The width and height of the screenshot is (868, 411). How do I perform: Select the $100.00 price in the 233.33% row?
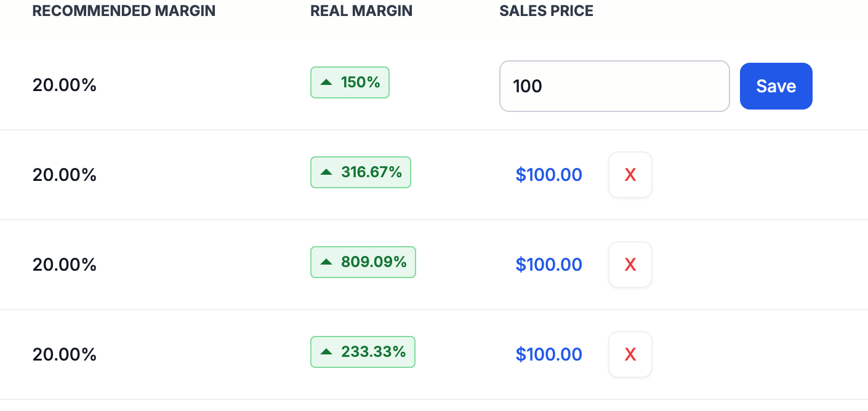[549, 354]
